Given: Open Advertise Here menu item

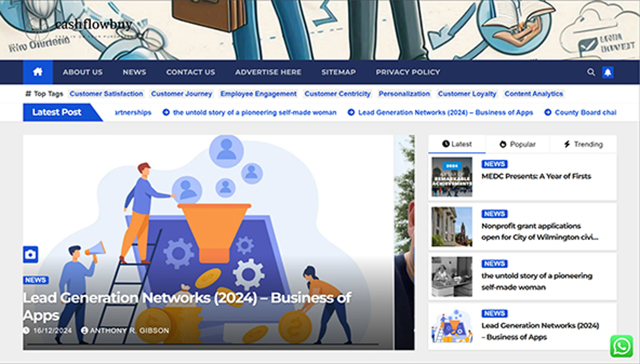Looking at the screenshot, I should (268, 72).
